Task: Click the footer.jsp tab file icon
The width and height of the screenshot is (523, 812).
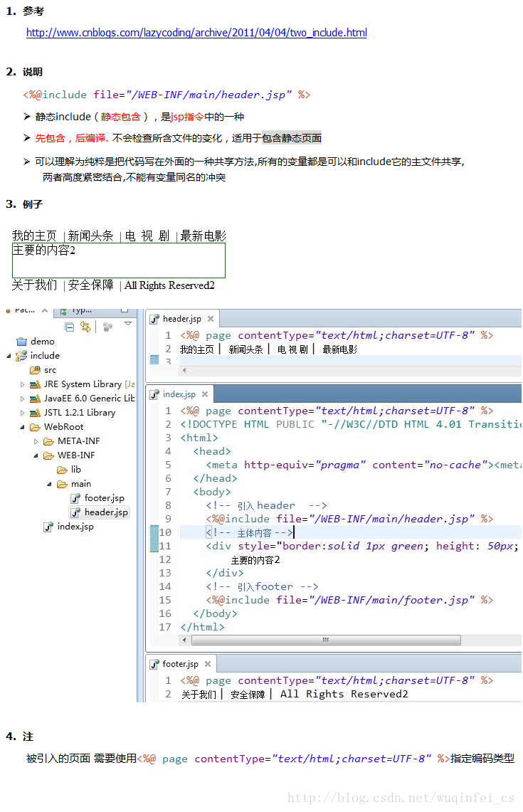Action: click(x=154, y=664)
